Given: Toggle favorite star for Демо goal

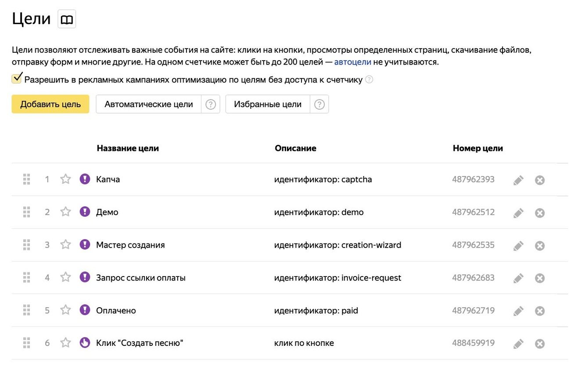Looking at the screenshot, I should point(65,212).
